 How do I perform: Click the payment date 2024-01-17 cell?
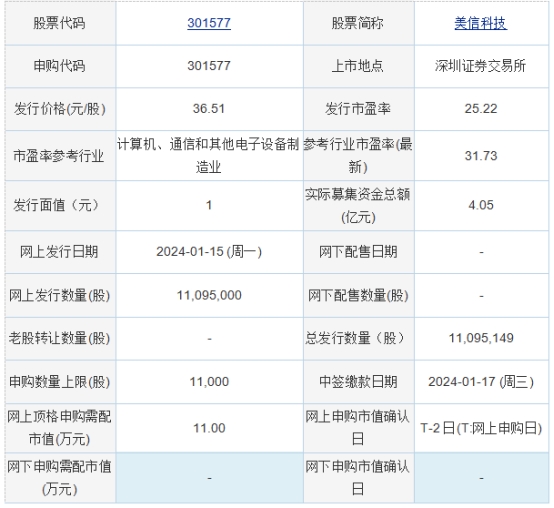pyautogui.click(x=481, y=382)
